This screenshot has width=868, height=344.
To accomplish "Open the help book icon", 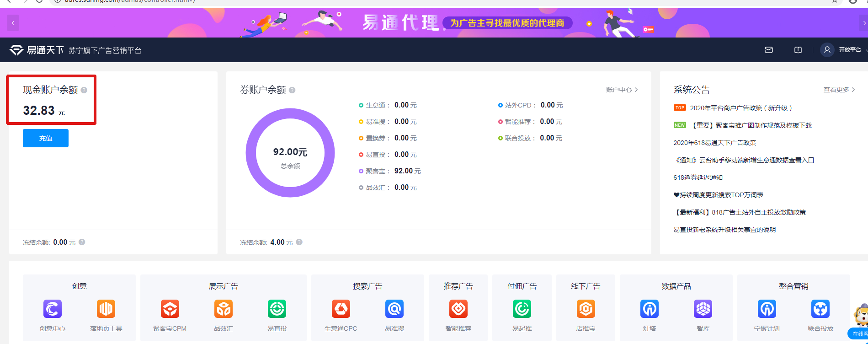I will pos(798,50).
